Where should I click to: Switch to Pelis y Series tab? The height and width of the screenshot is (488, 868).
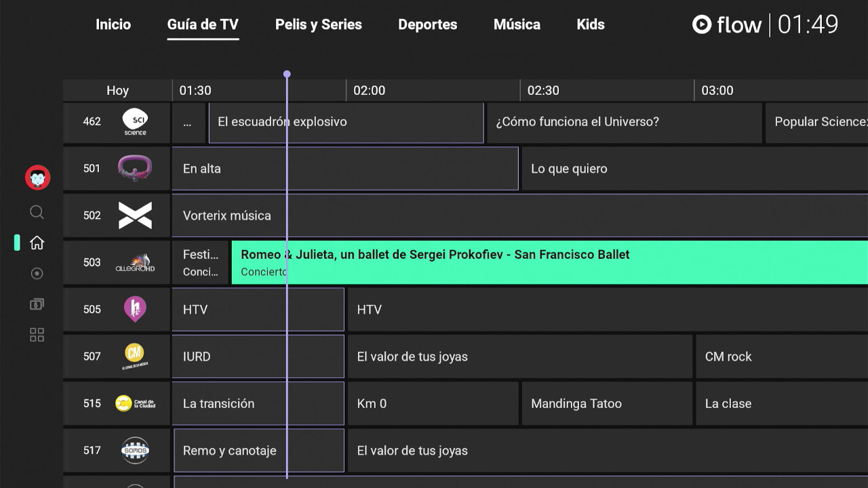pyautogui.click(x=319, y=24)
